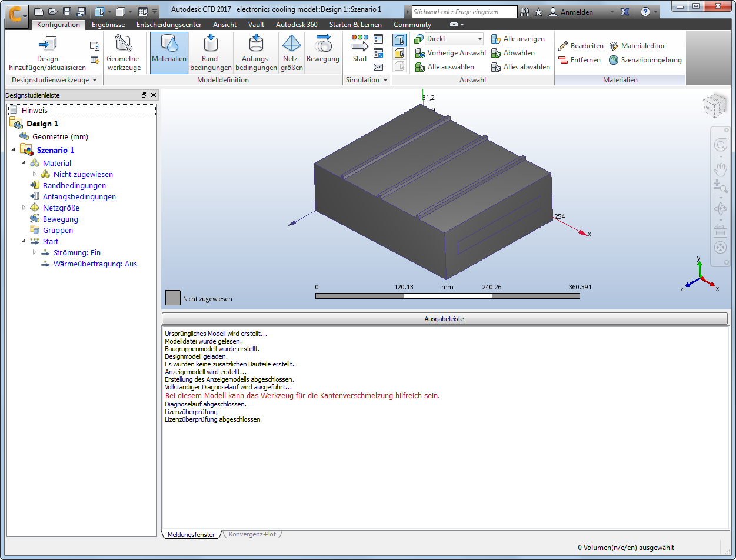
Task: Expand the Simulation panel dropdown
Action: point(385,80)
